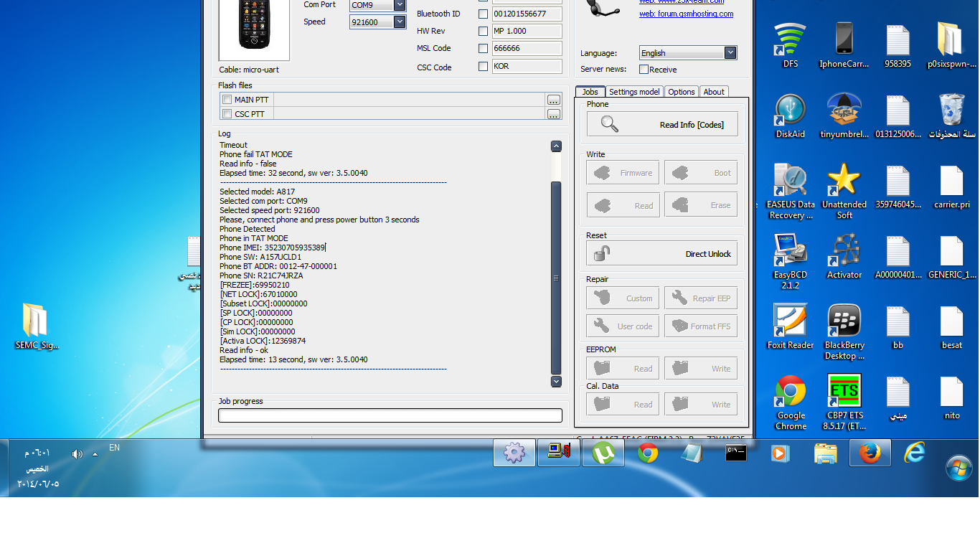Viewport: 980px width, 551px height.
Task: Browse for the MAIN PTT file
Action: point(553,100)
